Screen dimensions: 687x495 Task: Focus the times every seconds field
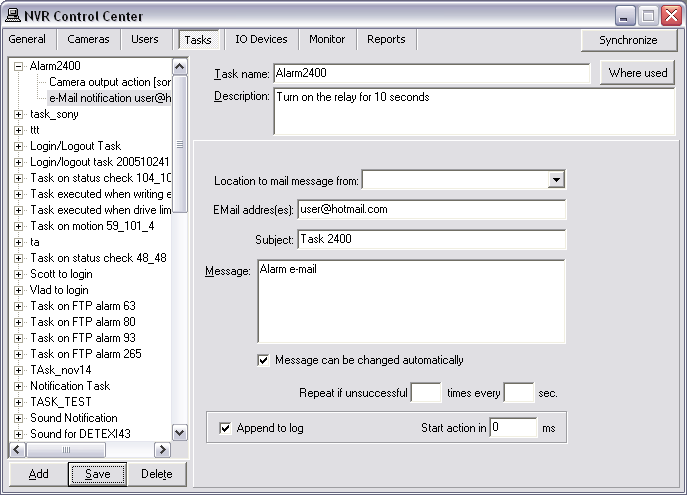[x=519, y=392]
